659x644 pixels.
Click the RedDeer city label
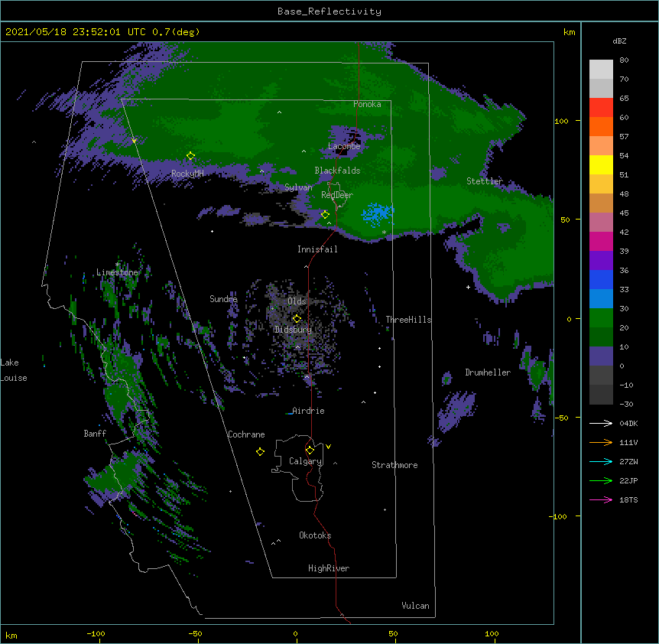point(337,194)
